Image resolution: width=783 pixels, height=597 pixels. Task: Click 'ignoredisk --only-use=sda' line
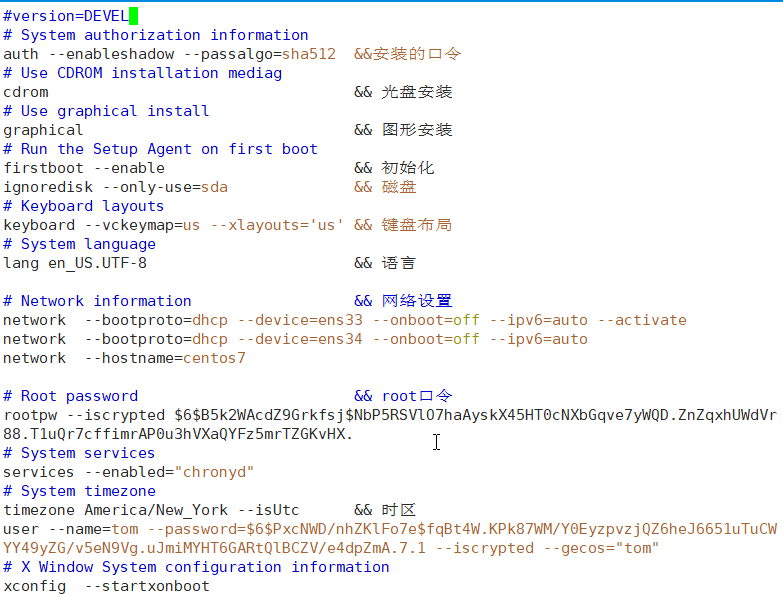pos(115,187)
